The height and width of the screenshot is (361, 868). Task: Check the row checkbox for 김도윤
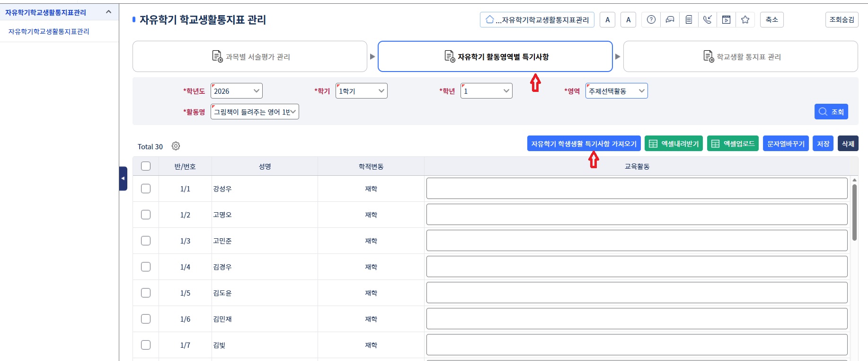[x=146, y=293]
